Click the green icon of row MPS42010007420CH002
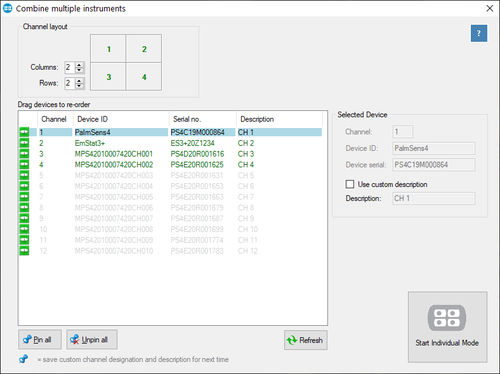This screenshot has width=500, height=374. pyautogui.click(x=24, y=164)
